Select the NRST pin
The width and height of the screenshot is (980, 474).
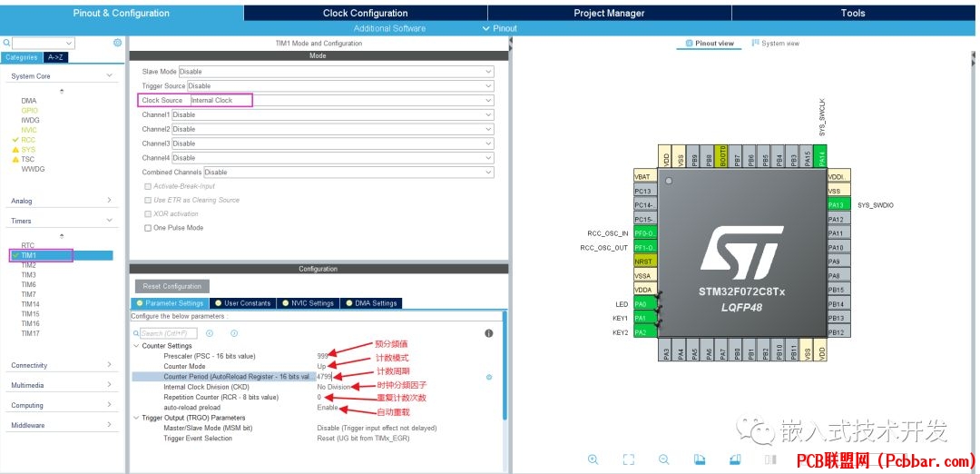[x=645, y=262]
